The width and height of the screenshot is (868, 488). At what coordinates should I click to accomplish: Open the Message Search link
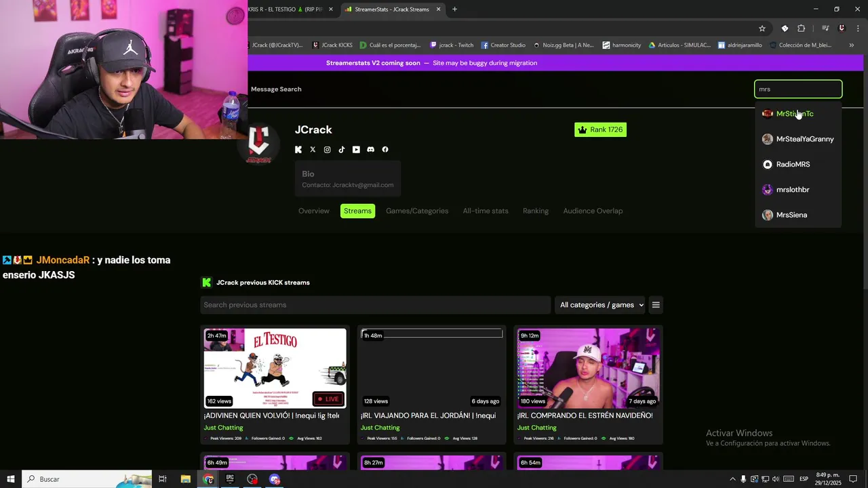click(x=276, y=89)
